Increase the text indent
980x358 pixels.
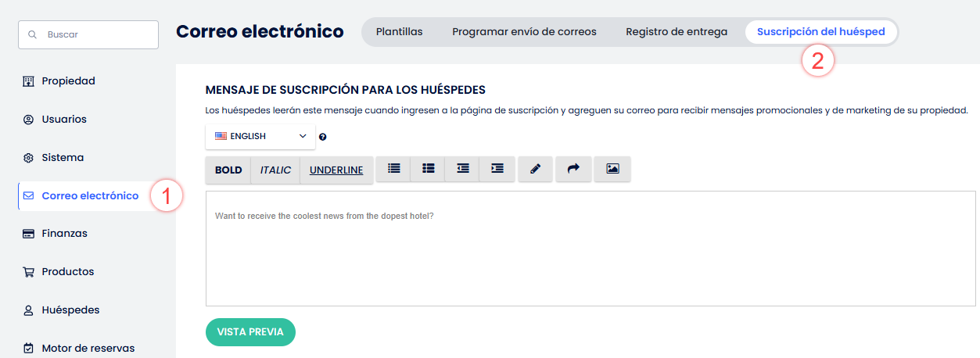coord(497,169)
